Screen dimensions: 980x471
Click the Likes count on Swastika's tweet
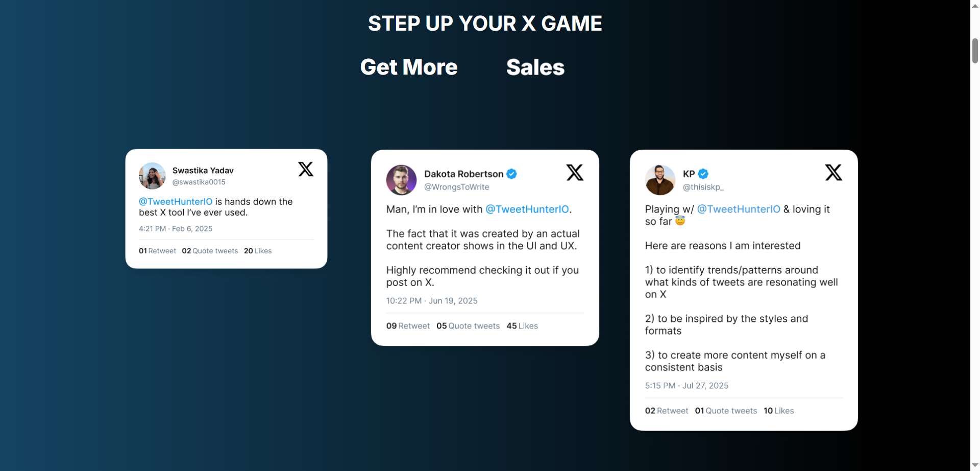click(x=257, y=250)
